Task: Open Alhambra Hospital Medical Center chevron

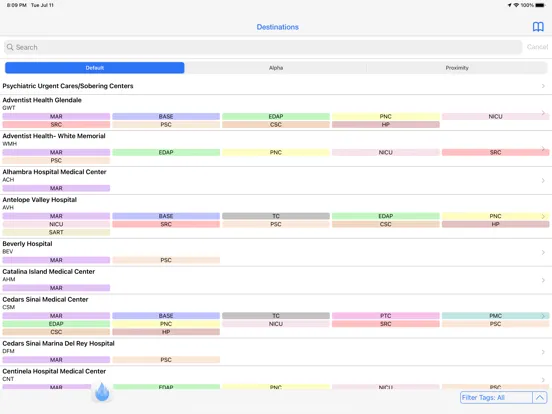Action: [x=543, y=180]
